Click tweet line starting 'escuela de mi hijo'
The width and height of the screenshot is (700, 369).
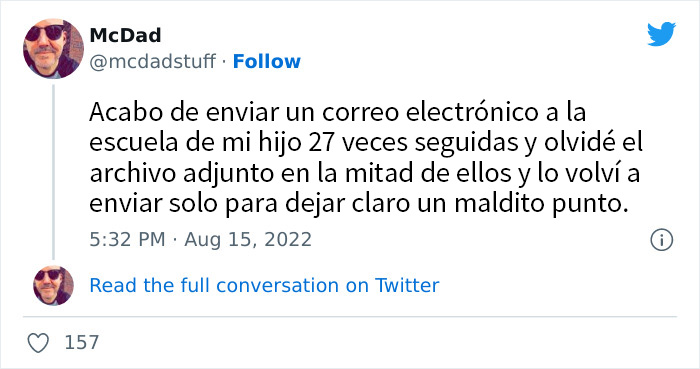366,143
